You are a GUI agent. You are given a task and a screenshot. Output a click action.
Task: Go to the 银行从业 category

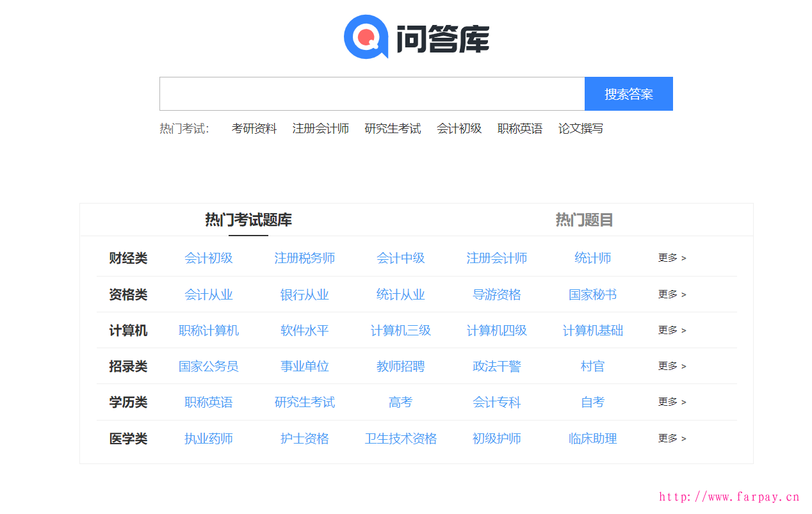pyautogui.click(x=305, y=294)
